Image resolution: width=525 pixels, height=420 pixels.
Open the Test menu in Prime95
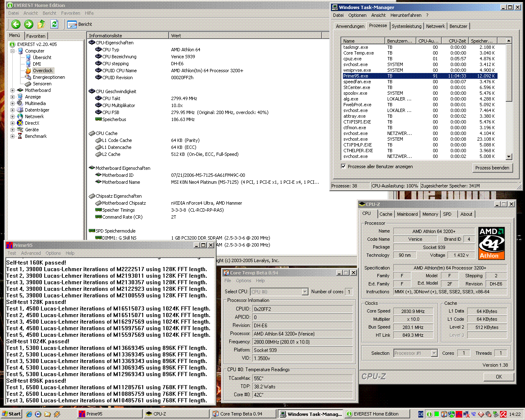tap(12, 253)
